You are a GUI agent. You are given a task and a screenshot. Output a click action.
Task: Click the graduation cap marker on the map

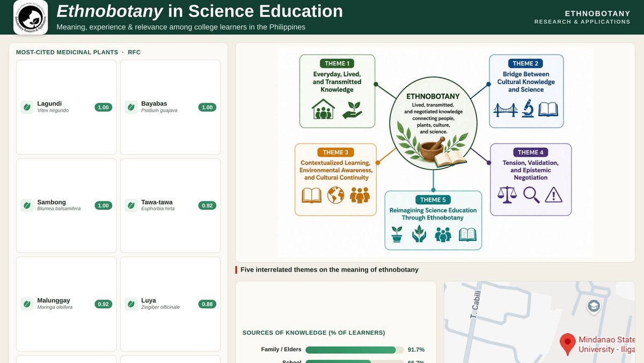tap(593, 306)
